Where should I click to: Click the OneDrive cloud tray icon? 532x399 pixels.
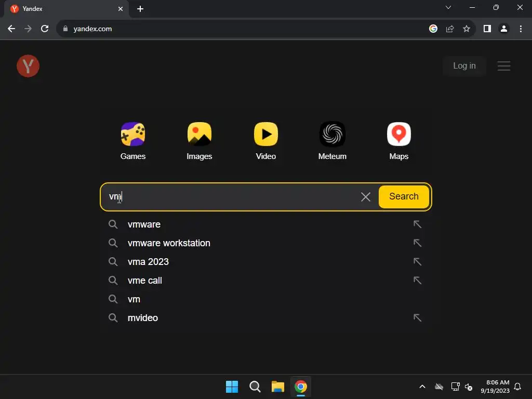[439, 387]
